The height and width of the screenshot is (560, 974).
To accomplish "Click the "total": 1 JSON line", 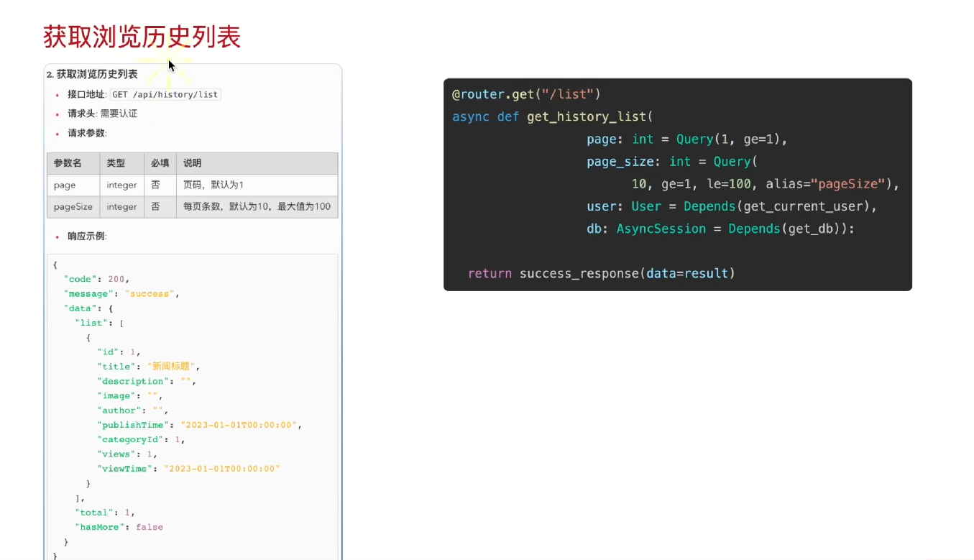I will point(105,513).
